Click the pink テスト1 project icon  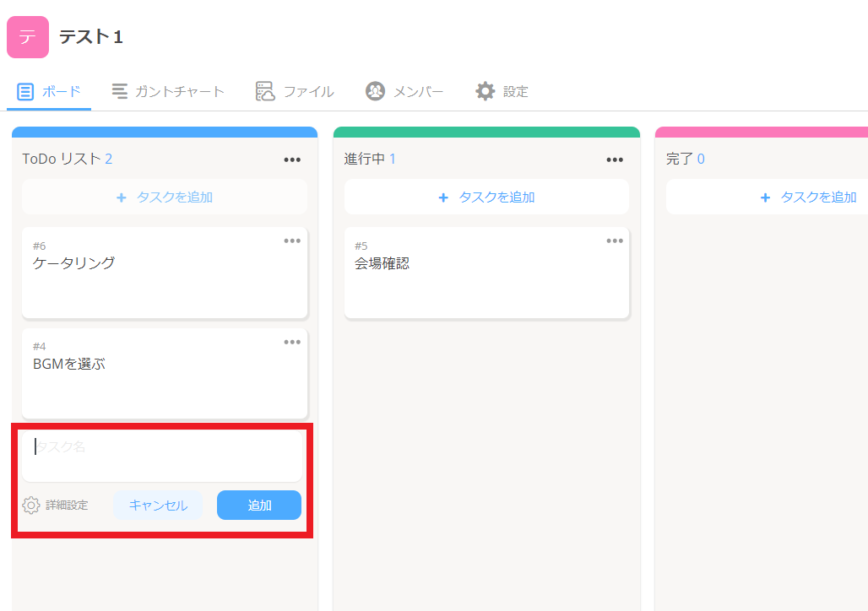click(x=28, y=37)
